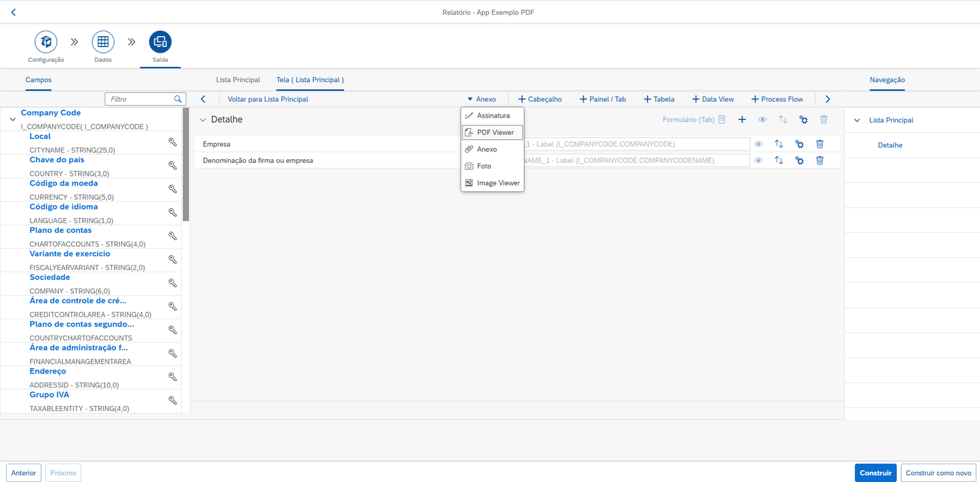Reorder the Empresa row using its arrows icon
Image resolution: width=980 pixels, height=482 pixels.
pyautogui.click(x=779, y=144)
